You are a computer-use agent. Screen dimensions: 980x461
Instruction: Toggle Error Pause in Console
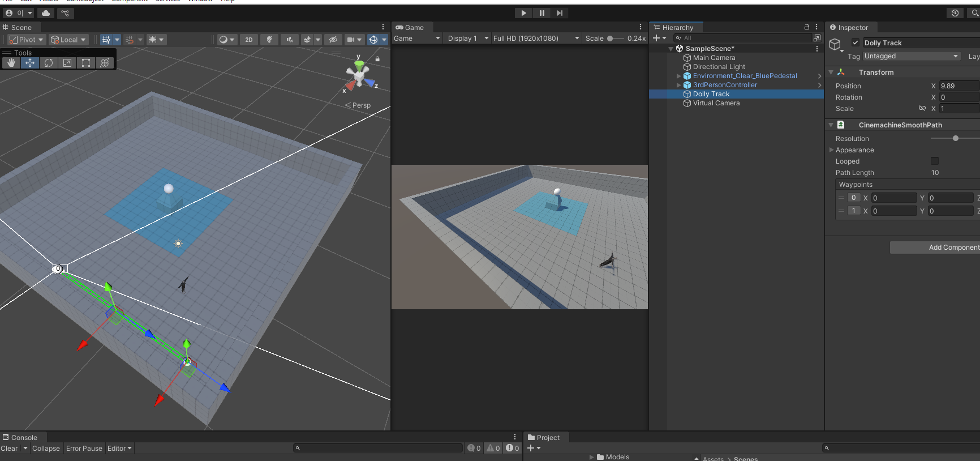click(x=84, y=449)
